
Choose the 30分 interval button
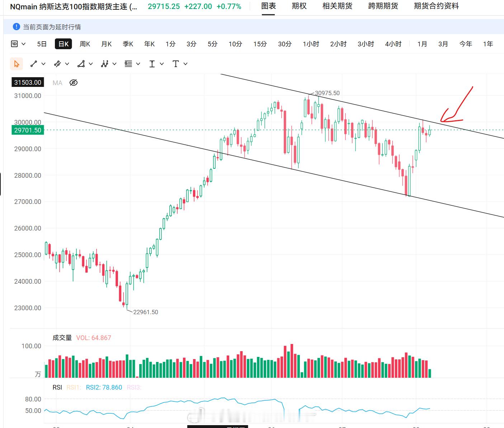tap(285, 44)
